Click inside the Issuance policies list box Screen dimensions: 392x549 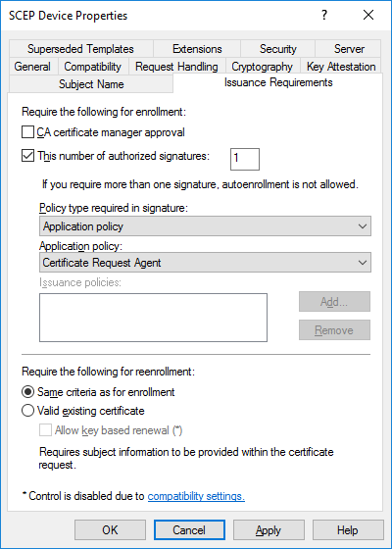153,318
